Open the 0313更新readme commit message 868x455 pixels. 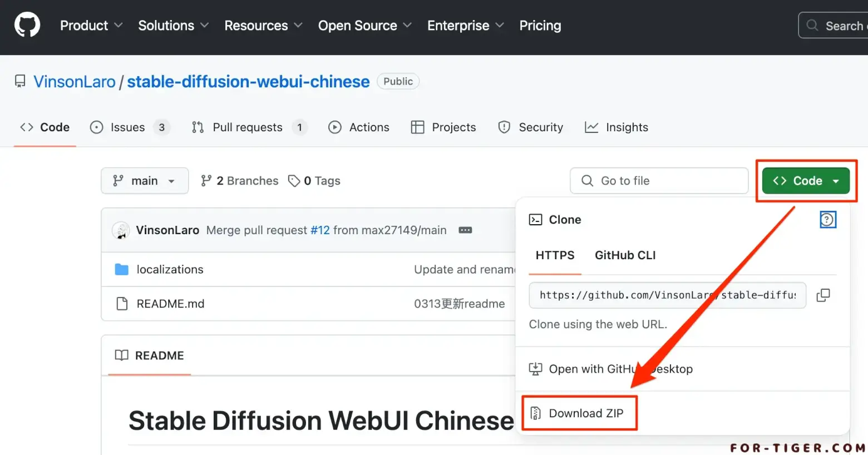pyautogui.click(x=460, y=304)
